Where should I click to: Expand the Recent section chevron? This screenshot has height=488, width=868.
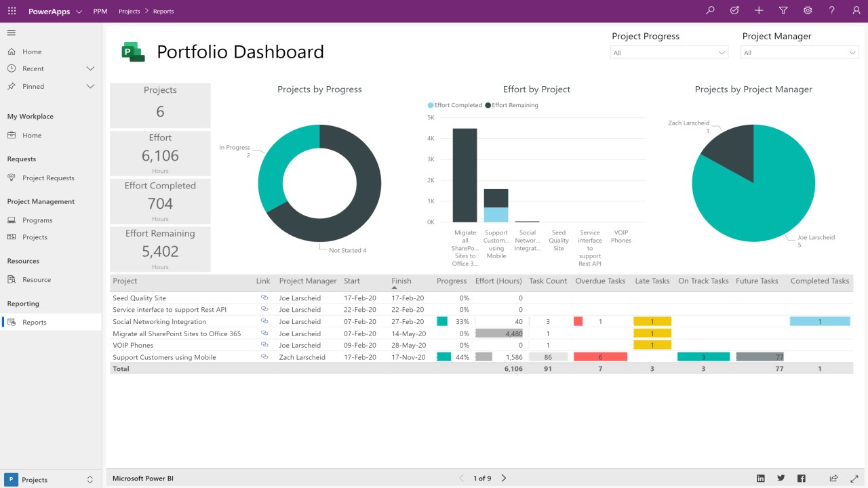pos(90,68)
